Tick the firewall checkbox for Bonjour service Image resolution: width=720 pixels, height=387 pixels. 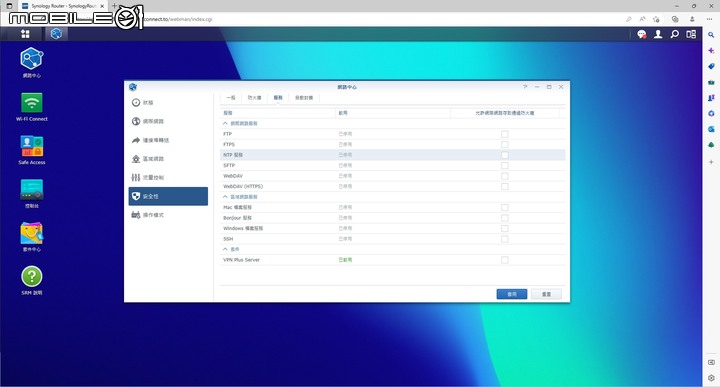505,218
